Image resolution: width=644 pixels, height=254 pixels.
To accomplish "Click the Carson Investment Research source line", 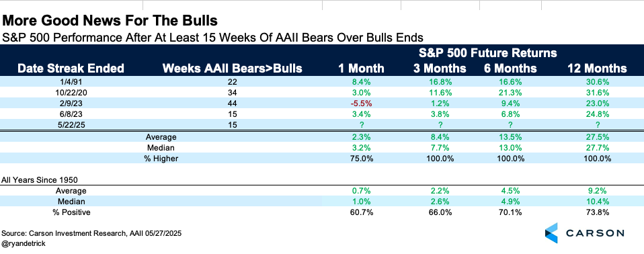I will click(91, 233).
